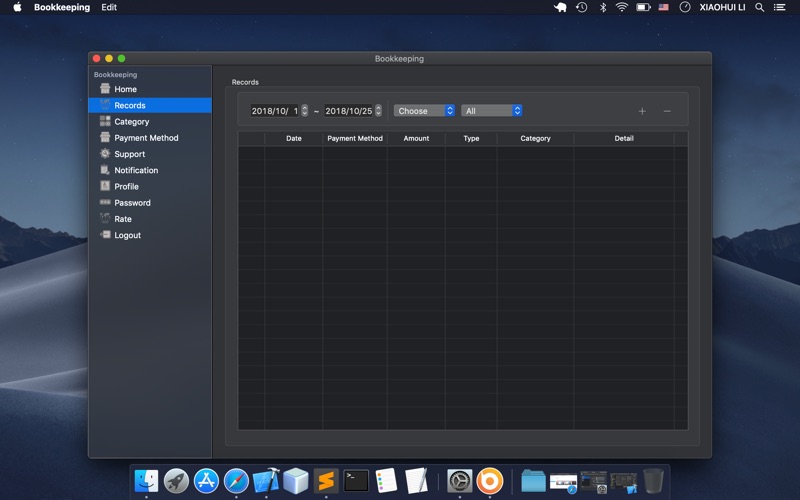Open Bluetooth status menu

click(603, 7)
